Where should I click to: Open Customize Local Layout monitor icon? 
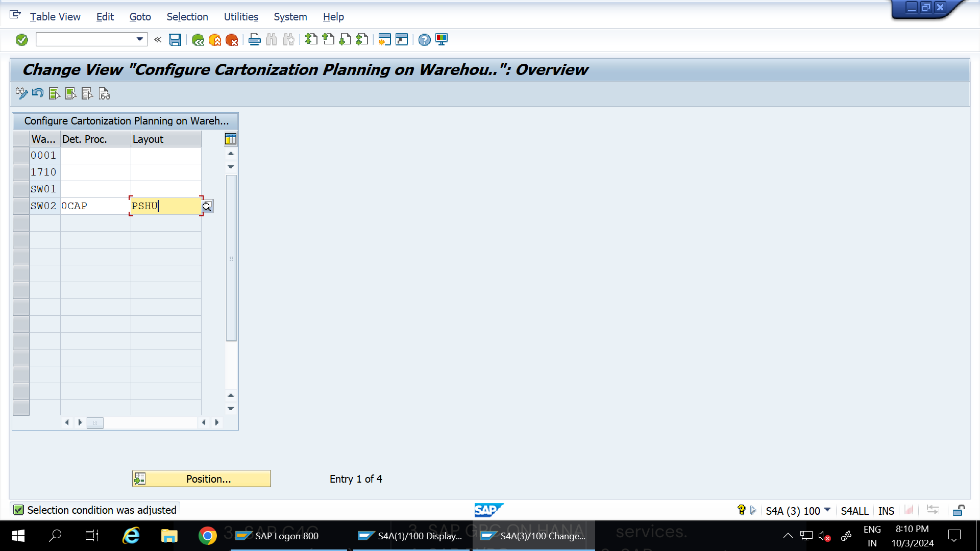[441, 40]
